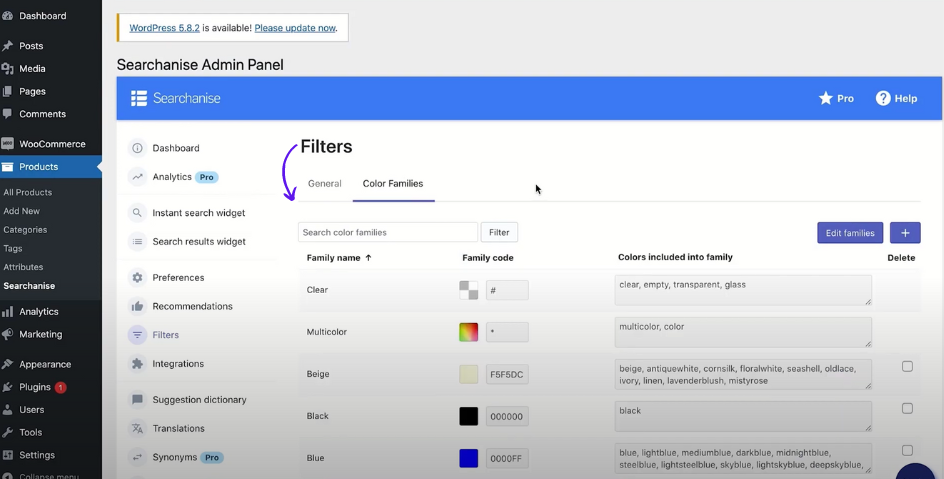Click the Settings sliders icon
Image resolution: width=944 pixels, height=479 pixels.
point(7,455)
